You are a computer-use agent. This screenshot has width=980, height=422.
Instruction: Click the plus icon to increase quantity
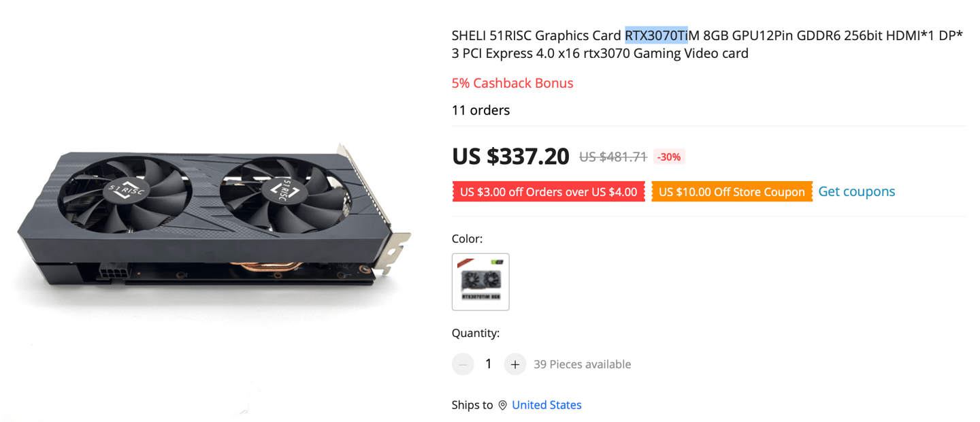(515, 363)
